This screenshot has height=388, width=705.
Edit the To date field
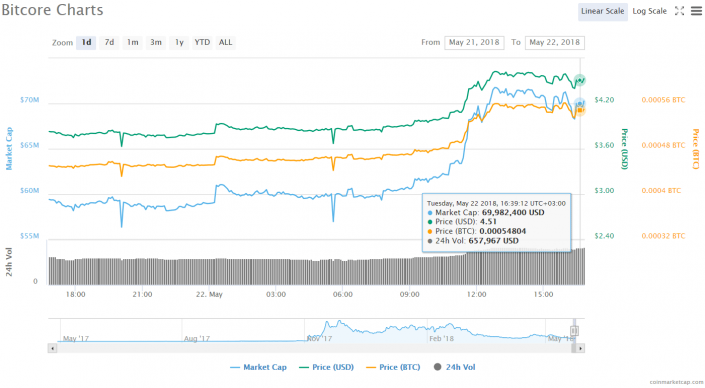pyautogui.click(x=554, y=42)
